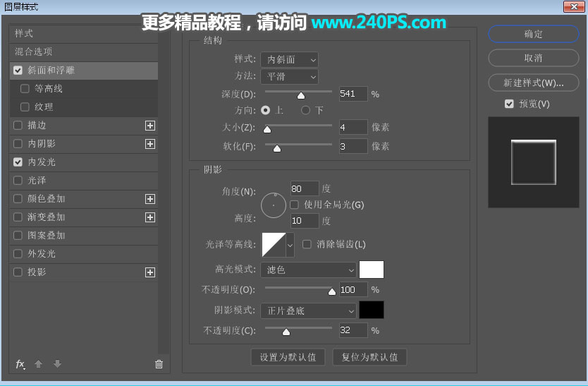Enable 外发光 checkbox
Viewport: 588px width, 386px height.
(18, 254)
